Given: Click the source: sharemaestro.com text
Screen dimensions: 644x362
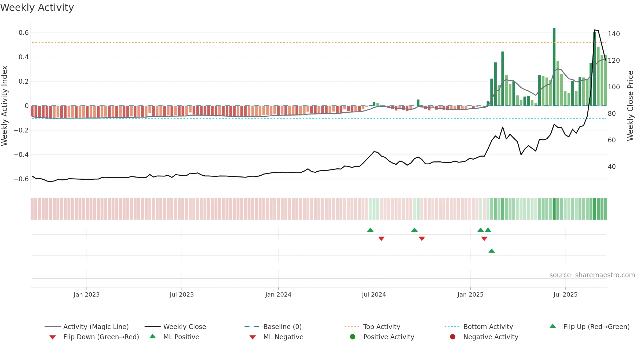Looking at the screenshot, I should (592, 275).
